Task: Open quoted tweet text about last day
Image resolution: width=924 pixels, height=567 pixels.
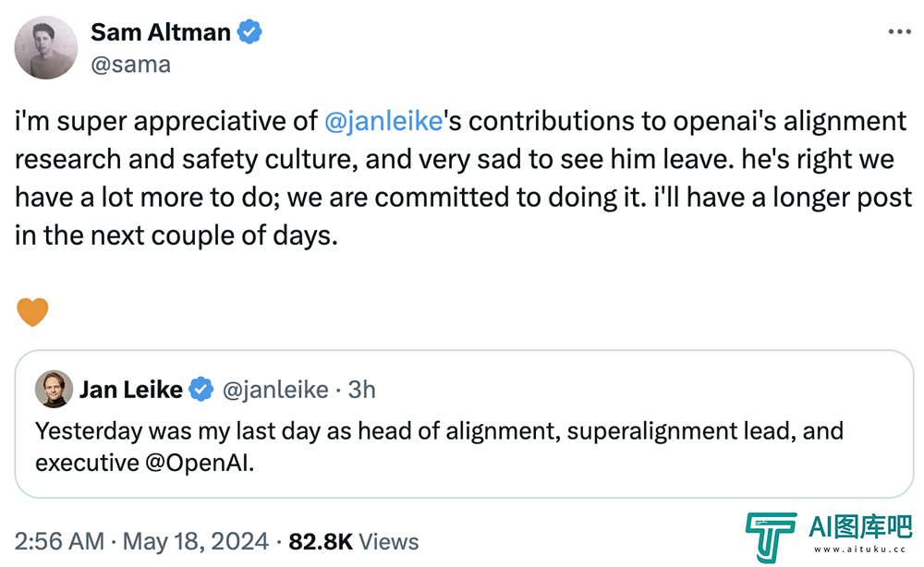Action: point(439,447)
